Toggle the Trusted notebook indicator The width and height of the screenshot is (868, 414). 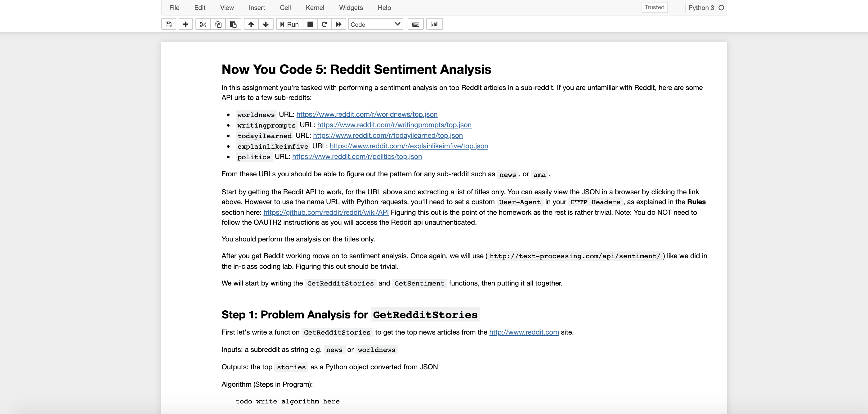[x=654, y=7]
